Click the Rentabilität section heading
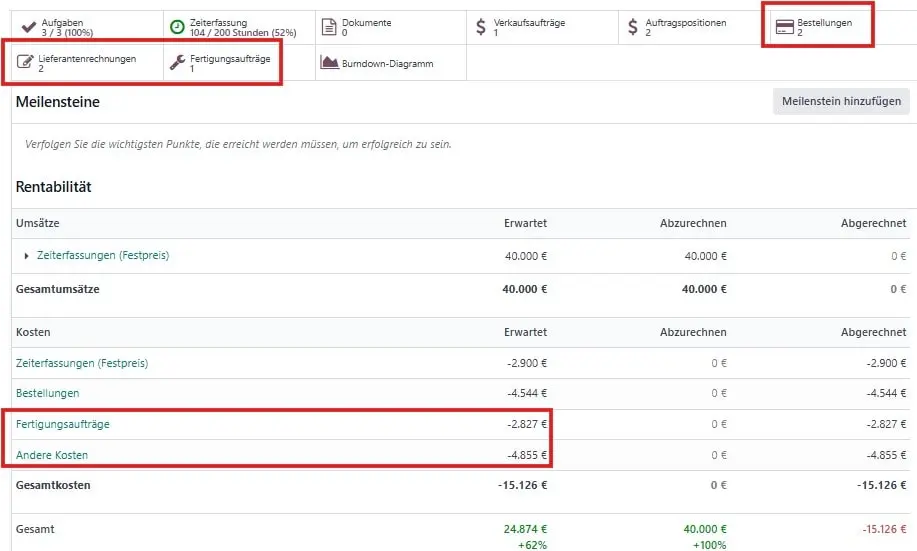The height and width of the screenshot is (551, 917). coord(54,187)
